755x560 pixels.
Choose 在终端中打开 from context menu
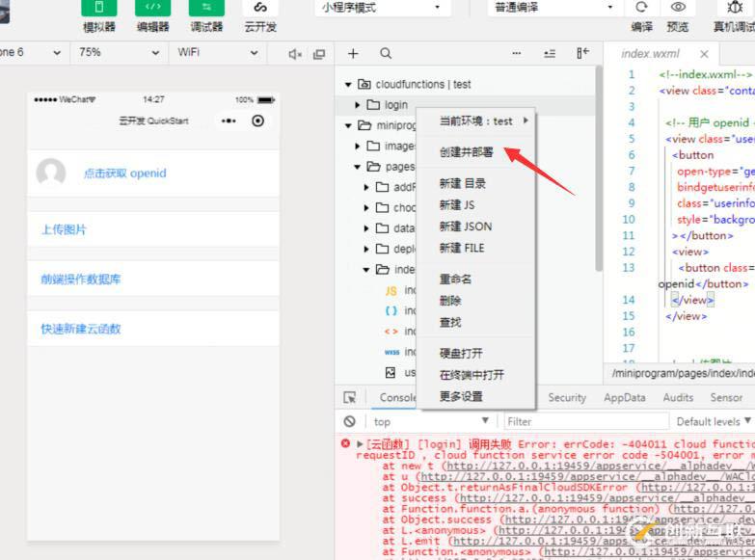[476, 375]
